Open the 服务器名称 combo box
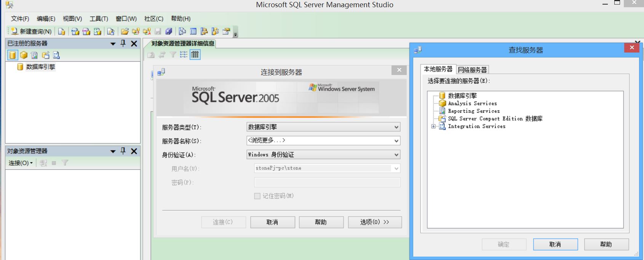644x260 pixels. 323,141
